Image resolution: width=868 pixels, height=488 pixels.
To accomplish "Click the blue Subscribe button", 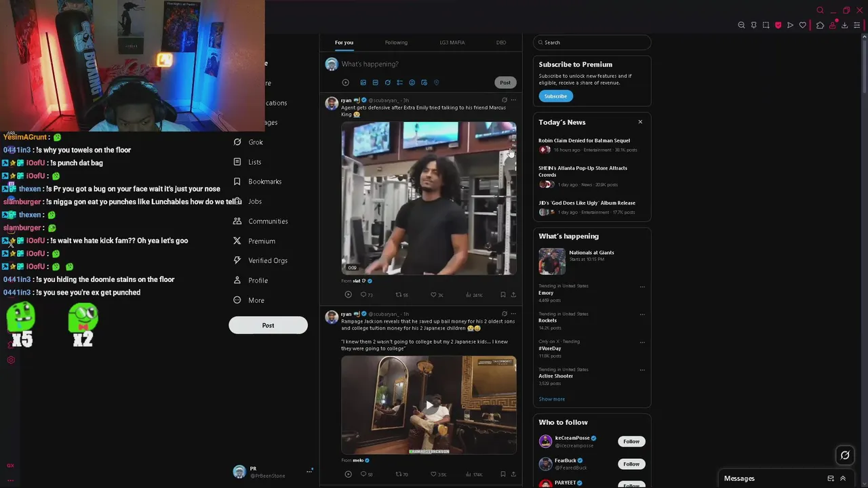I will pyautogui.click(x=555, y=96).
